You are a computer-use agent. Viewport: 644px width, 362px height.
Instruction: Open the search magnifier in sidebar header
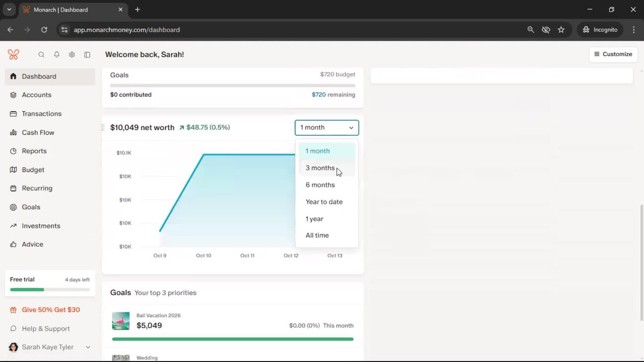(41, 55)
